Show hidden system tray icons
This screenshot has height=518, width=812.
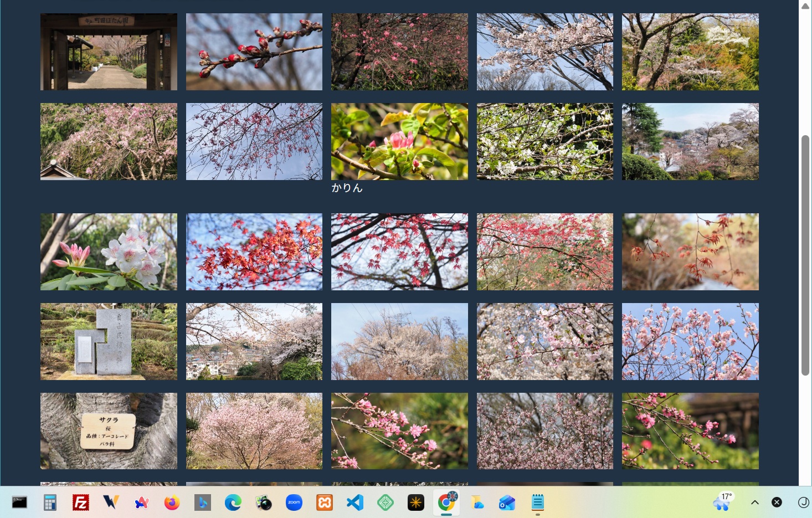click(754, 502)
